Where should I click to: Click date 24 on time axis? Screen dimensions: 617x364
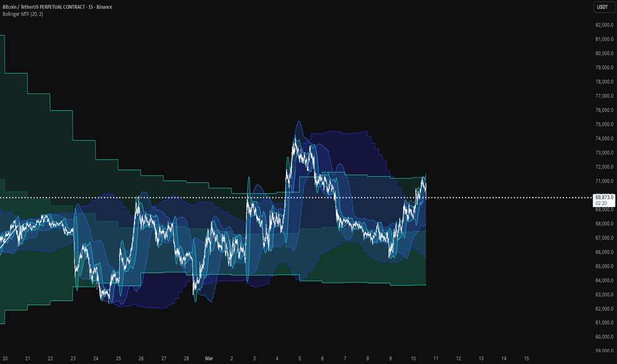(95, 359)
